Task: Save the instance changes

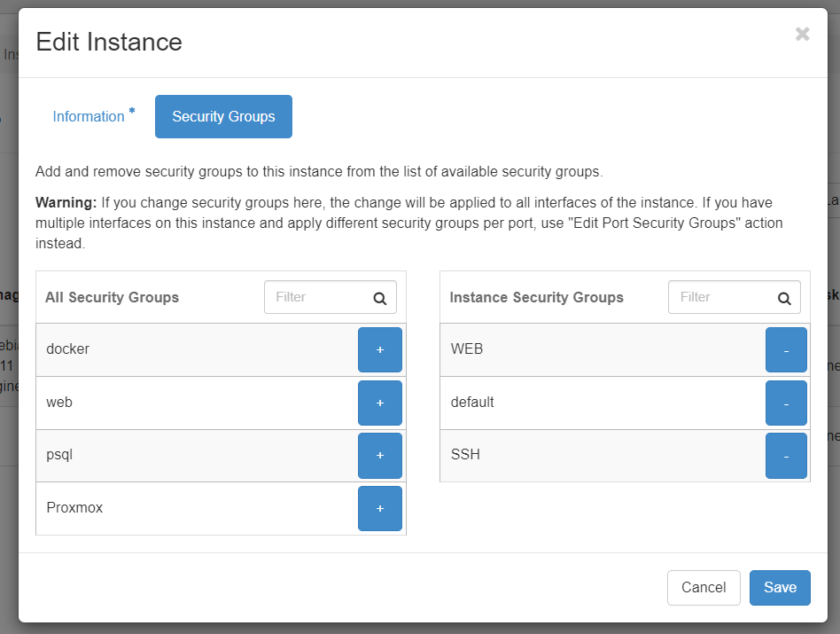Action: pos(780,587)
